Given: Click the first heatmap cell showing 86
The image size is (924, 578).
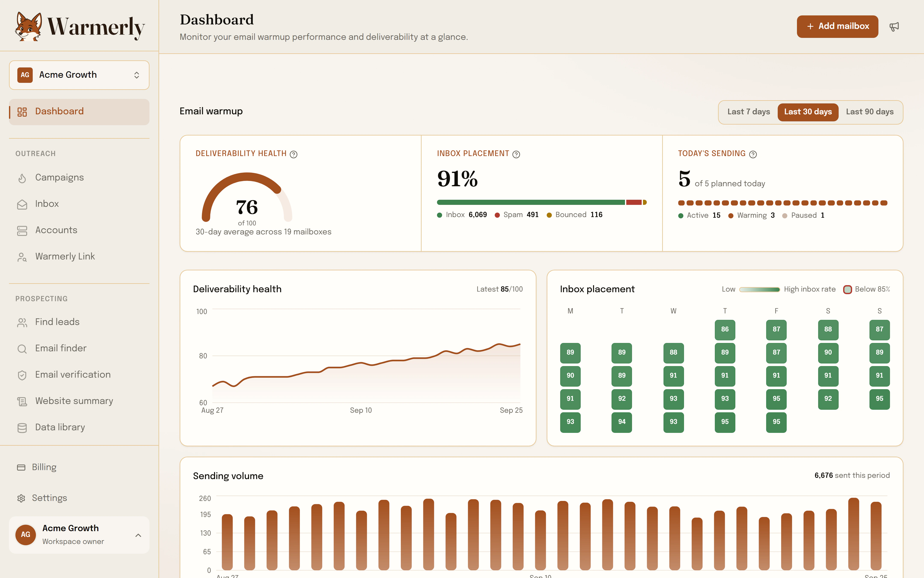Looking at the screenshot, I should pos(725,329).
